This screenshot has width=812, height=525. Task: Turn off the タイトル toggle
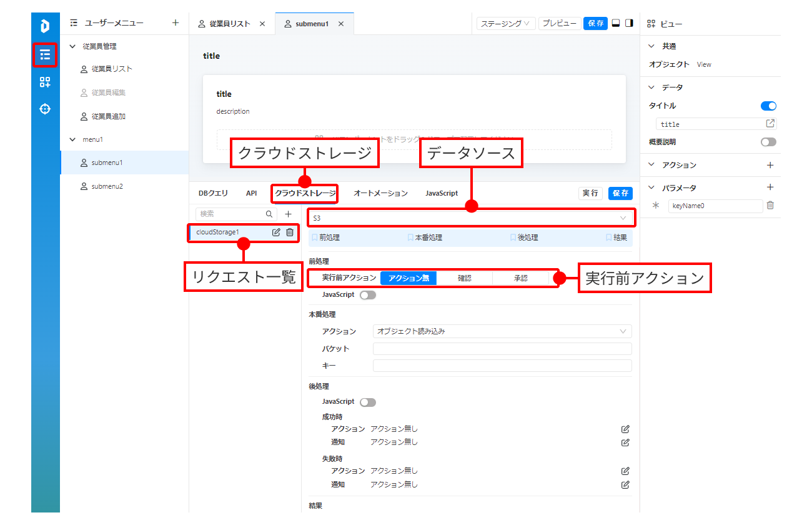point(768,106)
